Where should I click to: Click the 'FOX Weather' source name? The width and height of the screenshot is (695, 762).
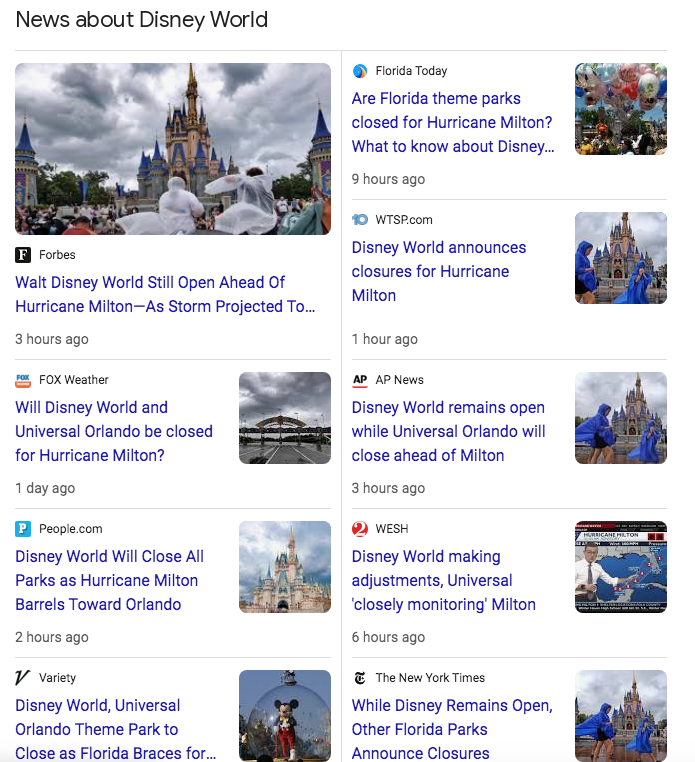click(x=74, y=380)
